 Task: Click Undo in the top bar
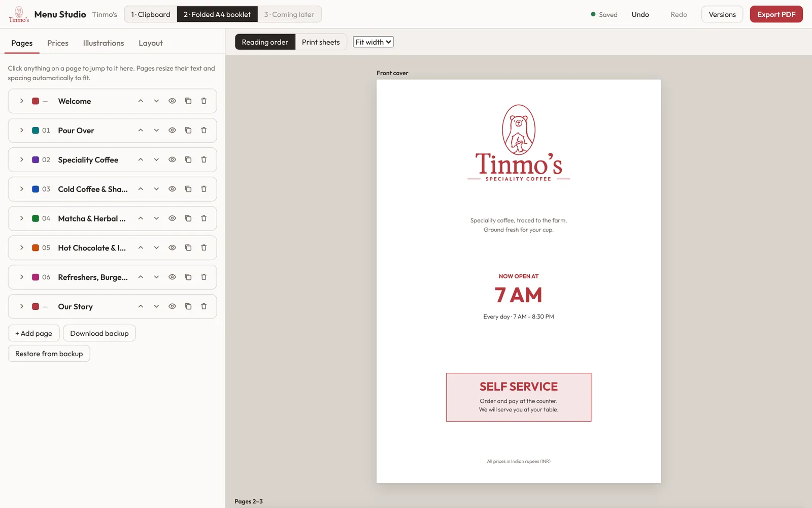(640, 14)
